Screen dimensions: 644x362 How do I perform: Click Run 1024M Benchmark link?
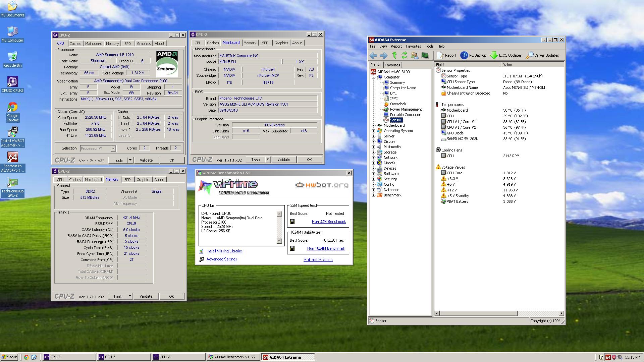(326, 248)
